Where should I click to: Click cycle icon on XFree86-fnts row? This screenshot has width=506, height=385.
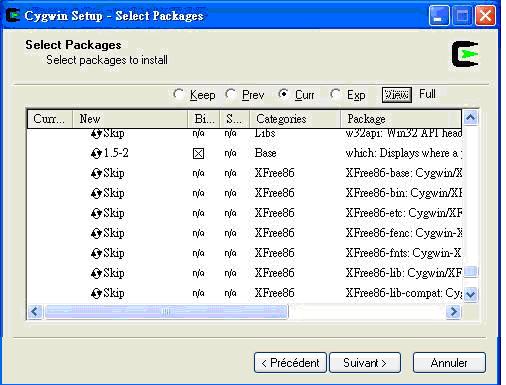coord(96,254)
